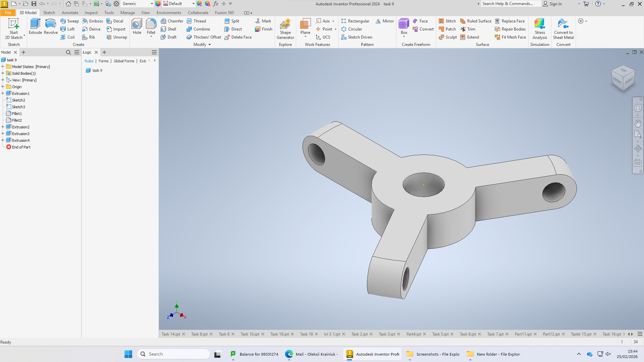The width and height of the screenshot is (644, 362).
Task: Click the Windows taskbar Search box
Action: pos(173,354)
